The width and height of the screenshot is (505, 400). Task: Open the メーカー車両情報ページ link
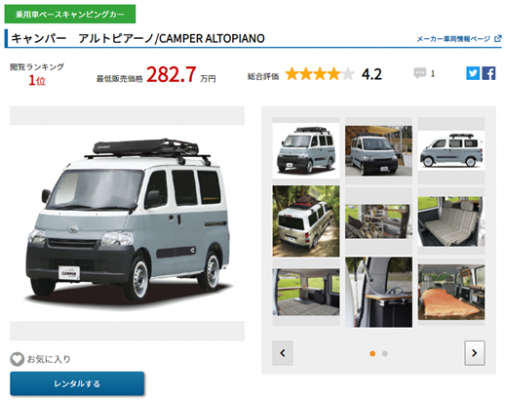pos(453,39)
